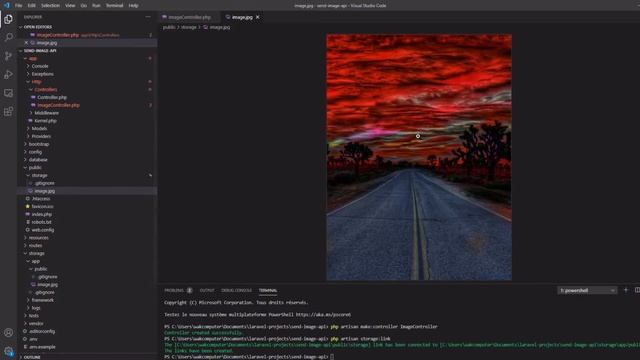Open the File menu
The height and width of the screenshot is (360, 640).
pos(18,6)
